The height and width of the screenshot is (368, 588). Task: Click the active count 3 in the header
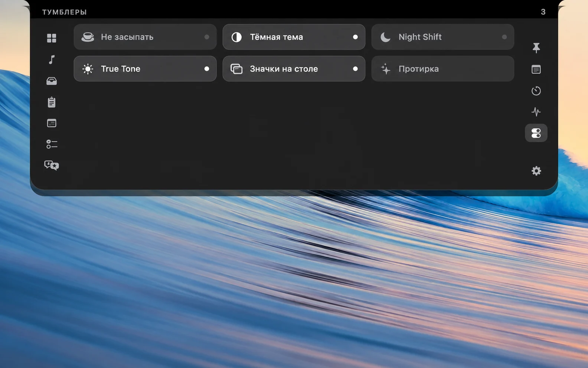click(543, 12)
